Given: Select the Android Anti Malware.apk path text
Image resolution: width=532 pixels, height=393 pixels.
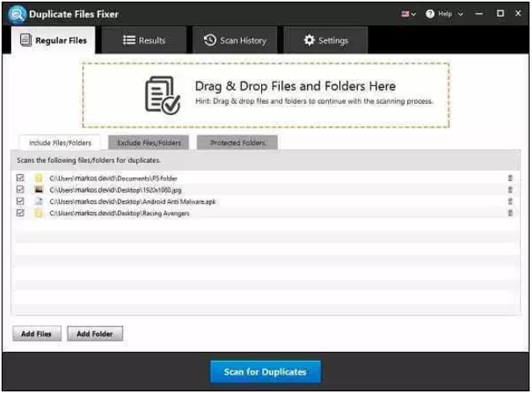Looking at the screenshot, I should 133,202.
